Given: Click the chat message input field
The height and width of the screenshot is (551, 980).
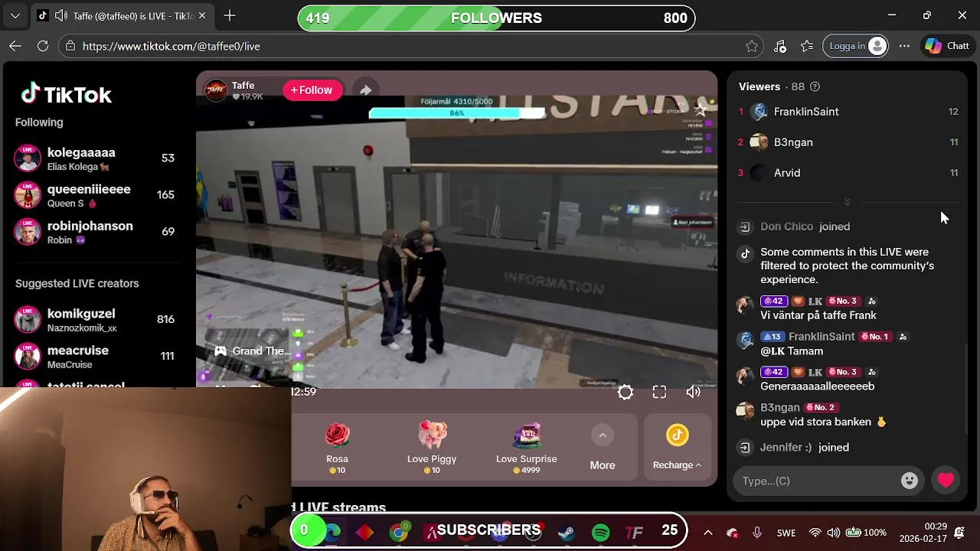Looking at the screenshot, I should [819, 481].
